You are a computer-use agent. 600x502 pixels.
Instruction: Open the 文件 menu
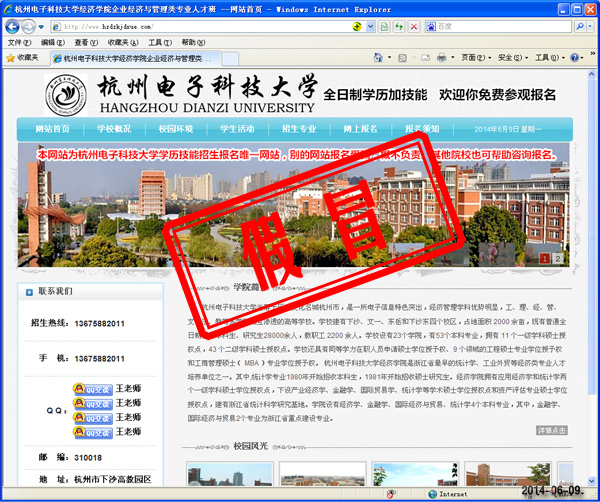[x=20, y=42]
